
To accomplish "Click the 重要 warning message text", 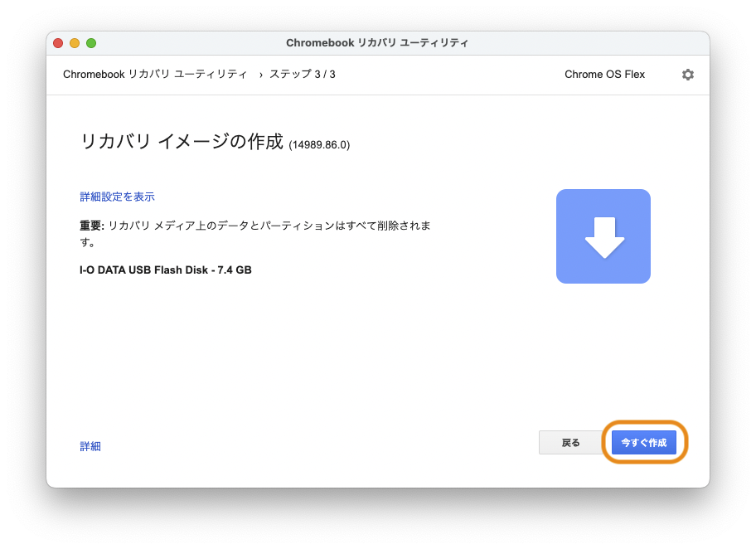I will pyautogui.click(x=255, y=234).
